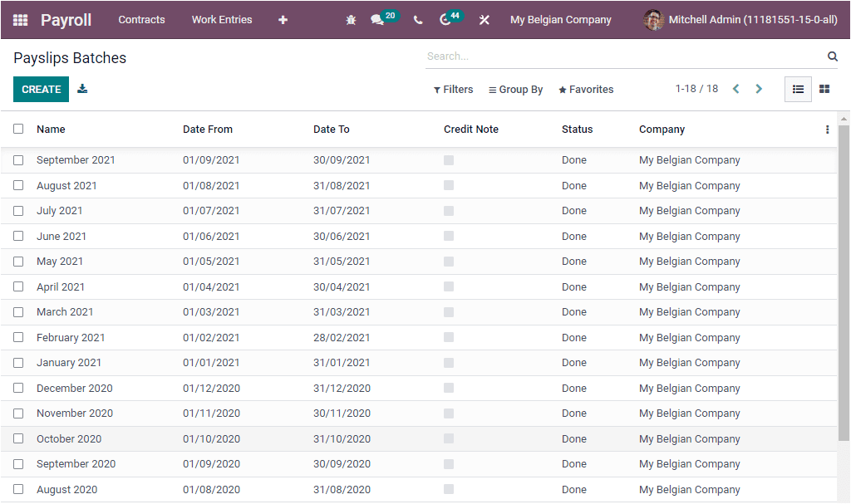This screenshot has width=851, height=504.
Task: Click the export download icon
Action: click(82, 88)
